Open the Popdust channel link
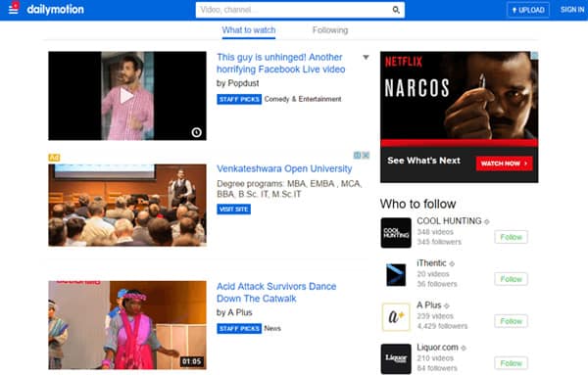The width and height of the screenshot is (588, 375). point(243,83)
